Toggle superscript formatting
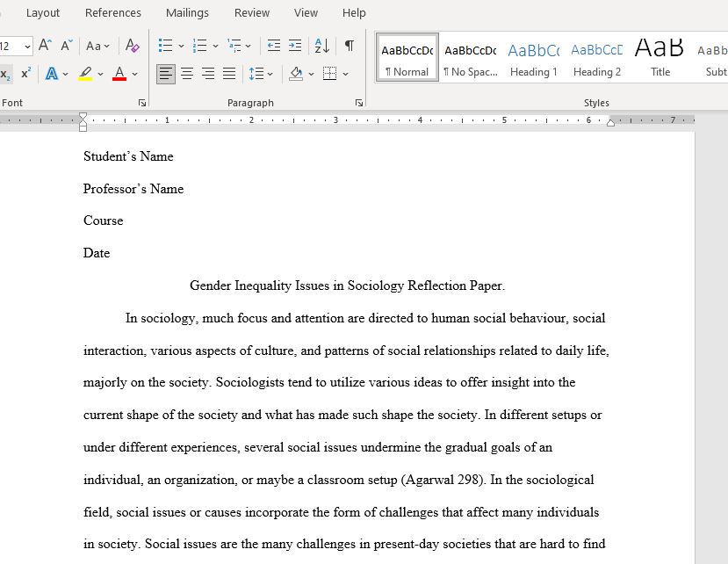728x564 pixels. pyautogui.click(x=26, y=74)
